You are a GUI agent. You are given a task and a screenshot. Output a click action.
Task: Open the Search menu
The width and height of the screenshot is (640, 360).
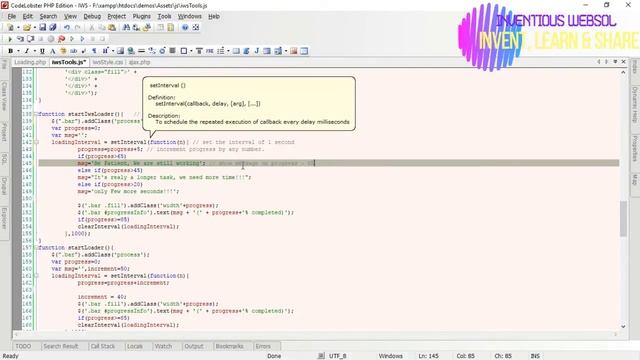(x=48, y=16)
